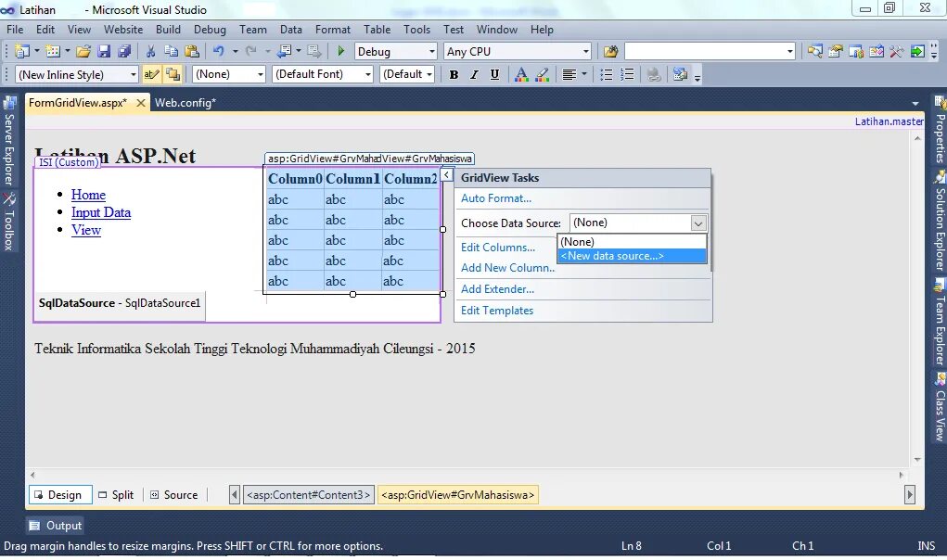This screenshot has width=947, height=560.
Task: Click Add New Column... link
Action: click(x=507, y=268)
